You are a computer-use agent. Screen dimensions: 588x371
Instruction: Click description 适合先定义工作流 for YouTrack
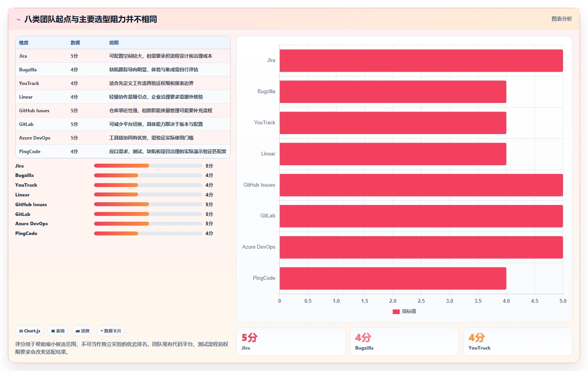151,83
